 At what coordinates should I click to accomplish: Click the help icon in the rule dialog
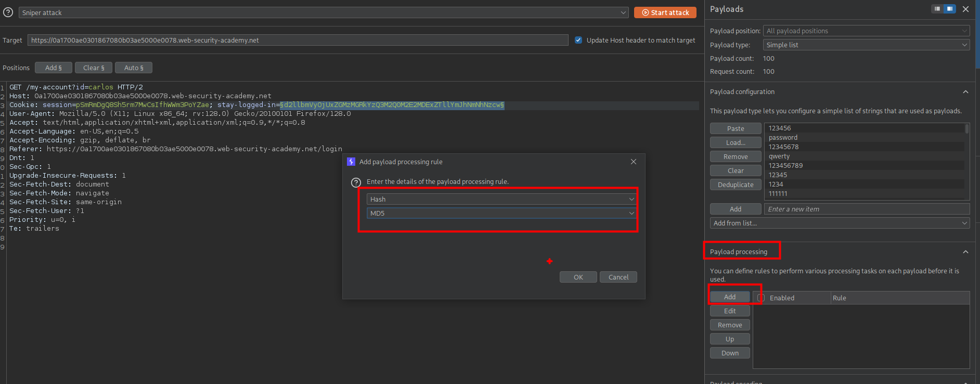pyautogui.click(x=356, y=182)
